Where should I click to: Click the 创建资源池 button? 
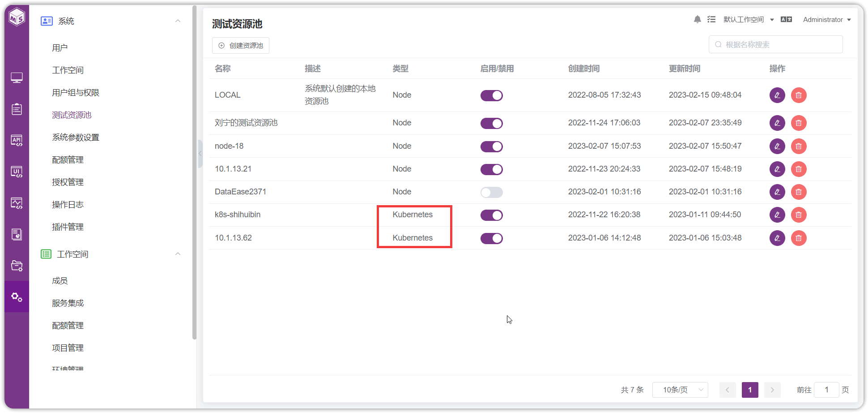click(x=241, y=45)
